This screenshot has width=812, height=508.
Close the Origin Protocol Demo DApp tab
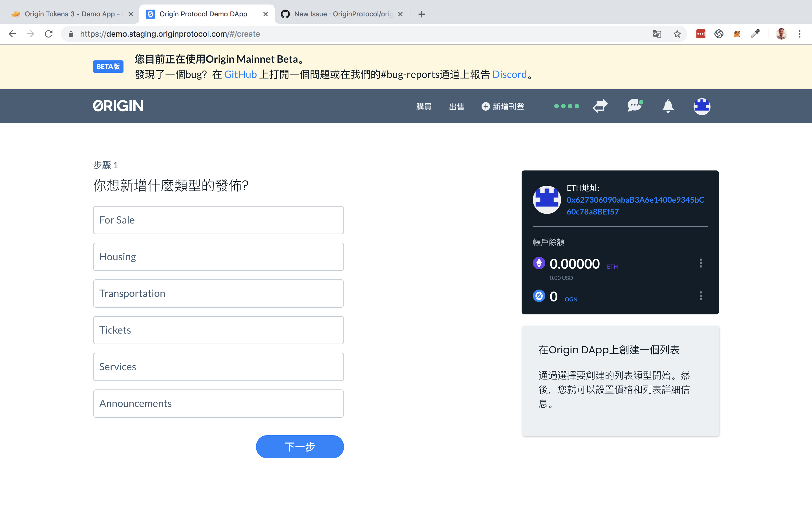pos(265,14)
